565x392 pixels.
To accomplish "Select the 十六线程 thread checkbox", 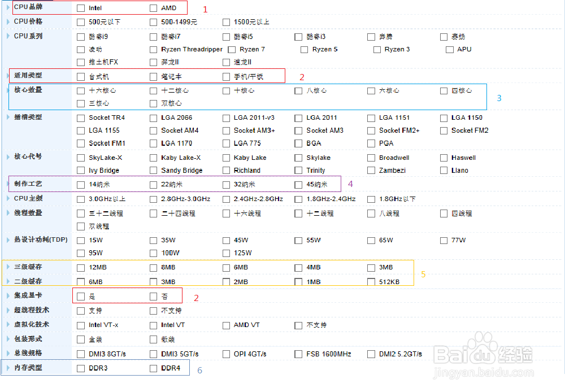I will [x=227, y=214].
